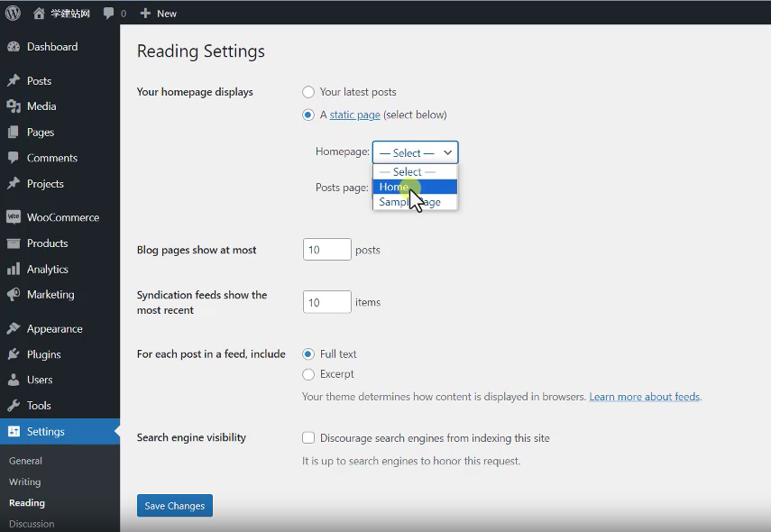This screenshot has height=532, width=771.
Task: Click the 'Blog pages show at most' field
Action: (x=326, y=250)
